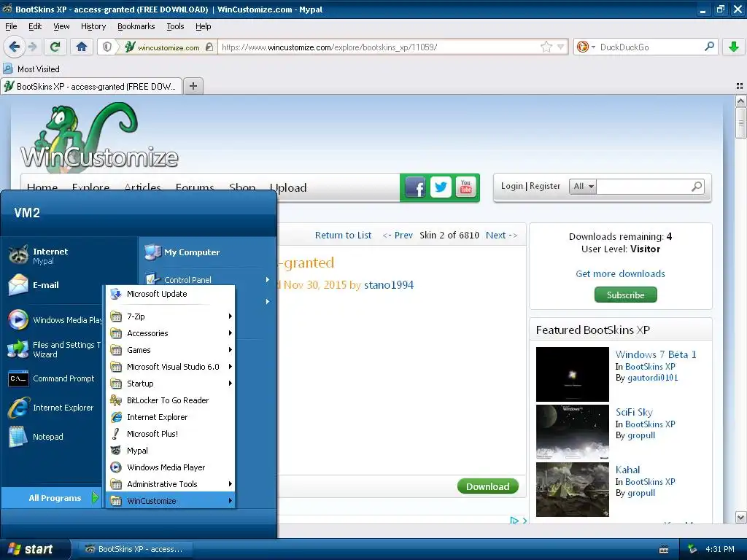Expand the 7-Zip programs submenu

click(x=170, y=316)
